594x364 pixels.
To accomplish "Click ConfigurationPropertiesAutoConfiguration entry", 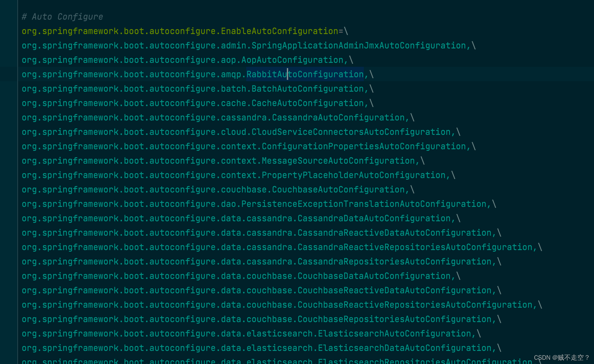I will pyautogui.click(x=249, y=146).
